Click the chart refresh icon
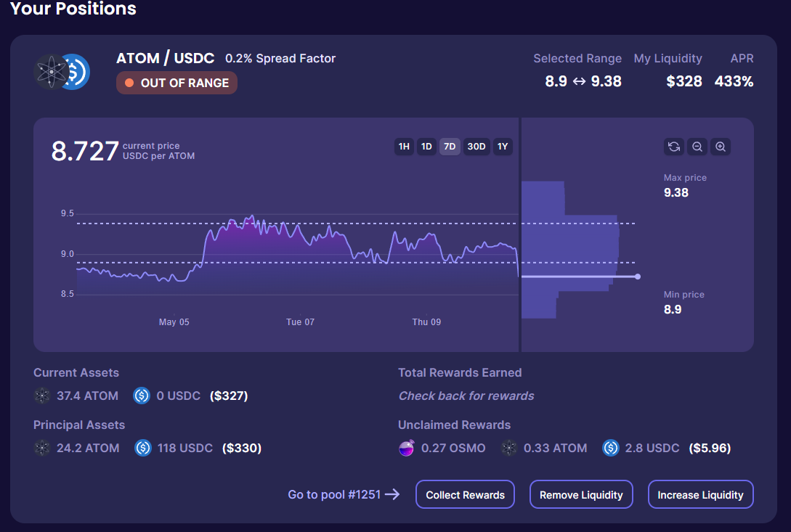 click(x=673, y=147)
